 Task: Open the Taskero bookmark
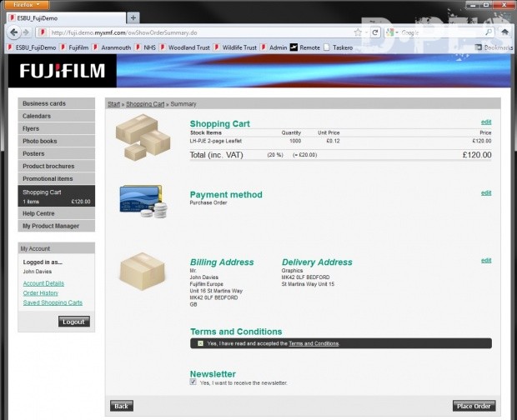[339, 47]
